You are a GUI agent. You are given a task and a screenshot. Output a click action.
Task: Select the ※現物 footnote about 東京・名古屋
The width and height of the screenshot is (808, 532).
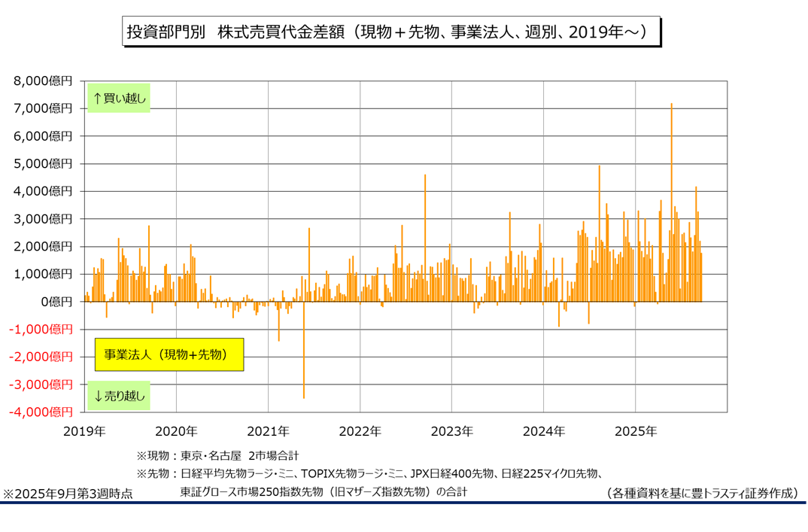(x=217, y=455)
